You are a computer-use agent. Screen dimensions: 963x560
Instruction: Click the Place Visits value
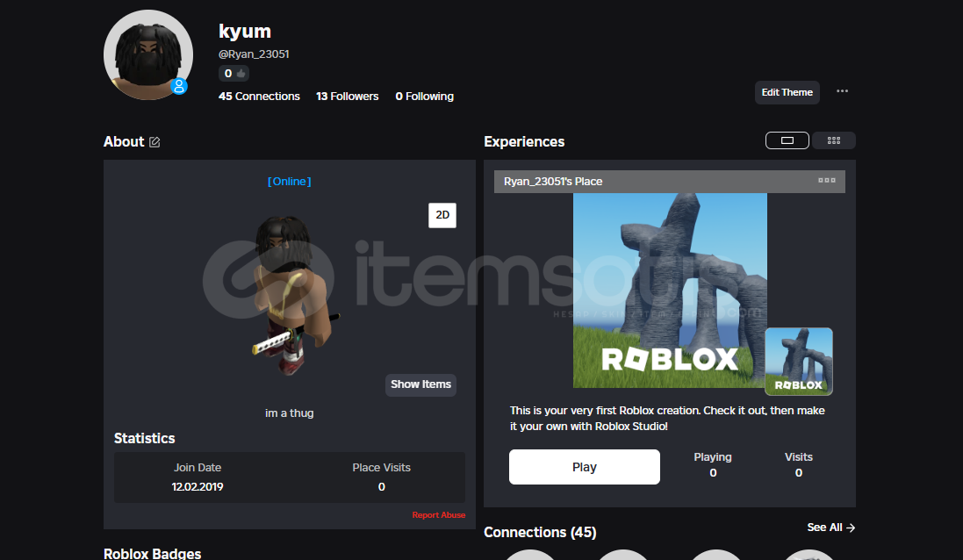point(381,487)
